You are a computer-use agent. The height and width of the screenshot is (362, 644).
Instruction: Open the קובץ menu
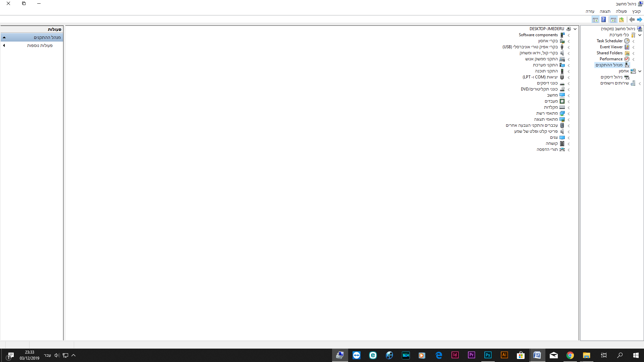pos(636,11)
